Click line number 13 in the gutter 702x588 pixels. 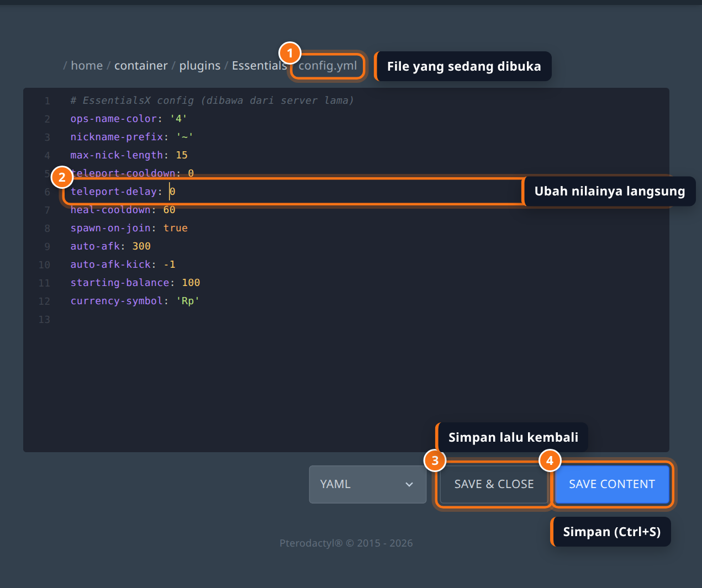pyautogui.click(x=44, y=320)
